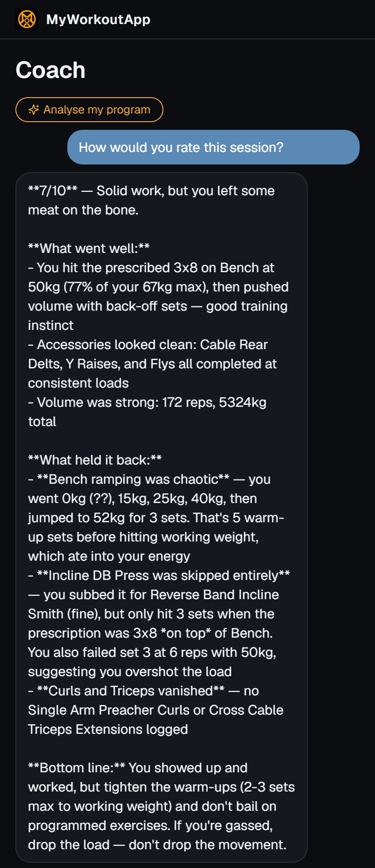This screenshot has width=375, height=868.
Task: Select the final 'don't drop the movement' line
Action: click(157, 845)
